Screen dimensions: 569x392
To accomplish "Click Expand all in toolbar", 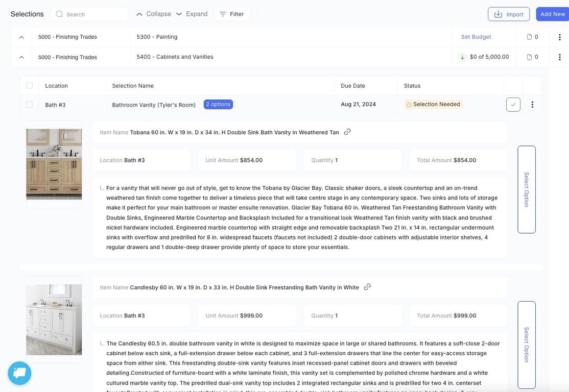I will pos(192,14).
